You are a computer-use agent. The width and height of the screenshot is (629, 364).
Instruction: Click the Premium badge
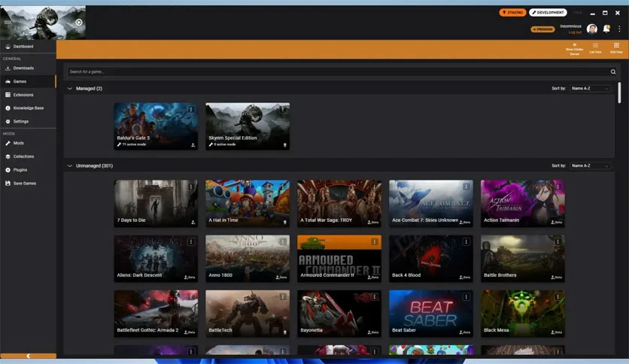point(542,29)
